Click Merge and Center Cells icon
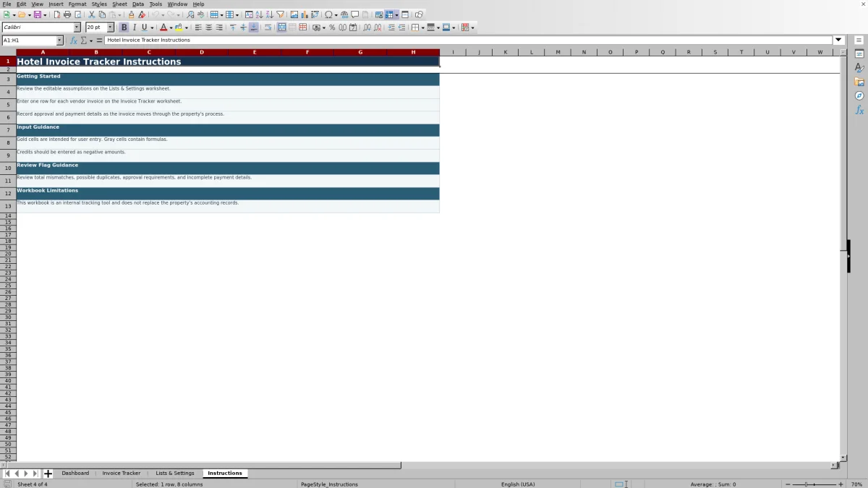 pyautogui.click(x=281, y=27)
